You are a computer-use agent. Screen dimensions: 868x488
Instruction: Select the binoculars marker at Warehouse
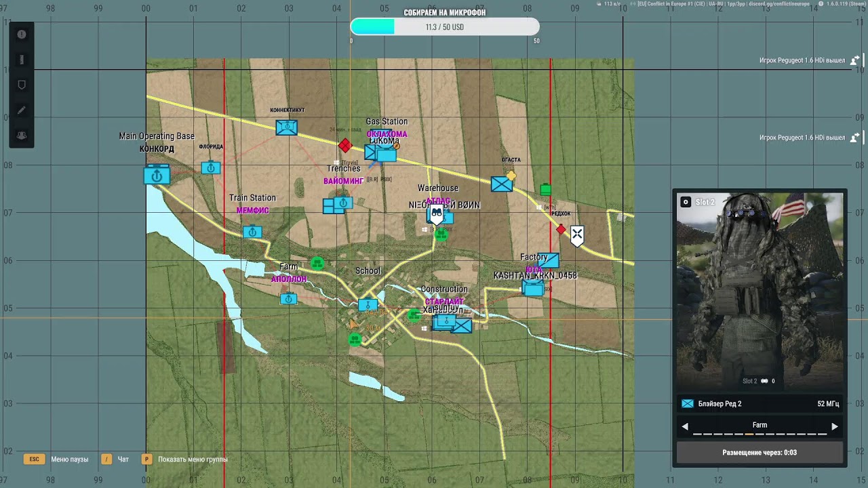coord(437,215)
